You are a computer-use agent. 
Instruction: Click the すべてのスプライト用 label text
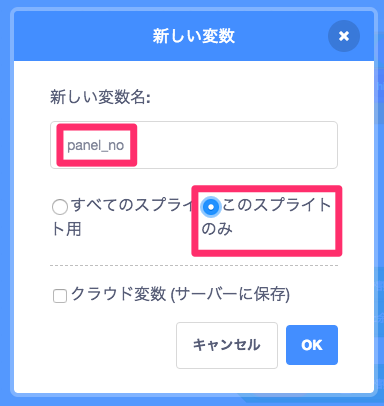(x=125, y=217)
